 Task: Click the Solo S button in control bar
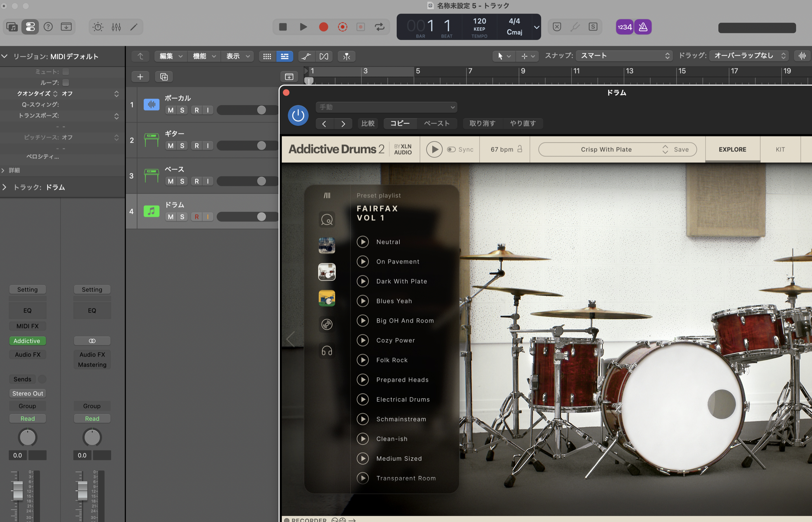click(593, 27)
